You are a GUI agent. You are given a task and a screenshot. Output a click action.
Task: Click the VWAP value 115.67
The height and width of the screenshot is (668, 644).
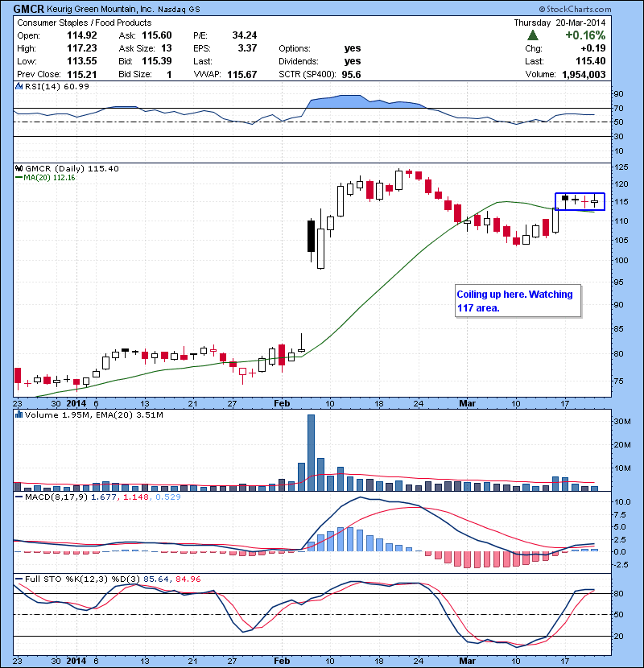tap(242, 74)
